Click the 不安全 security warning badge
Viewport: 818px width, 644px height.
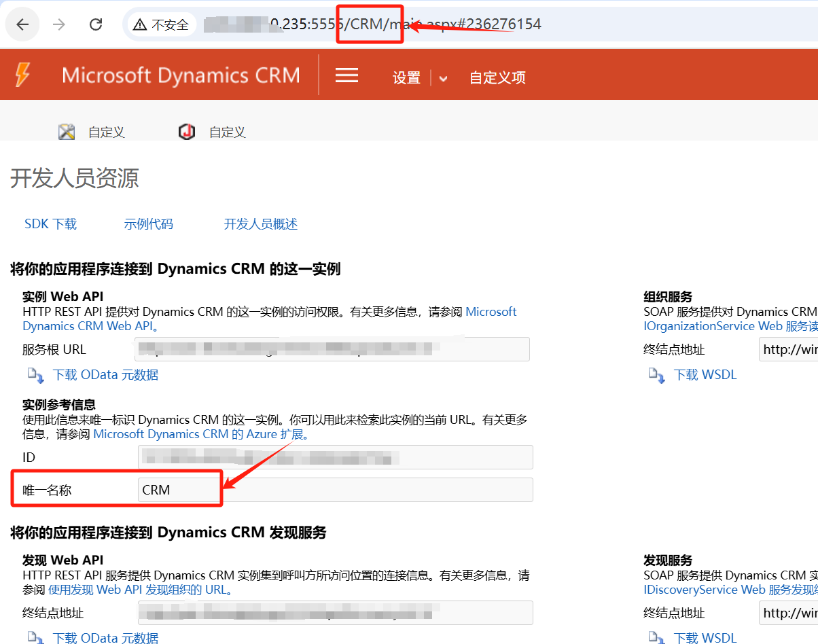click(x=162, y=25)
